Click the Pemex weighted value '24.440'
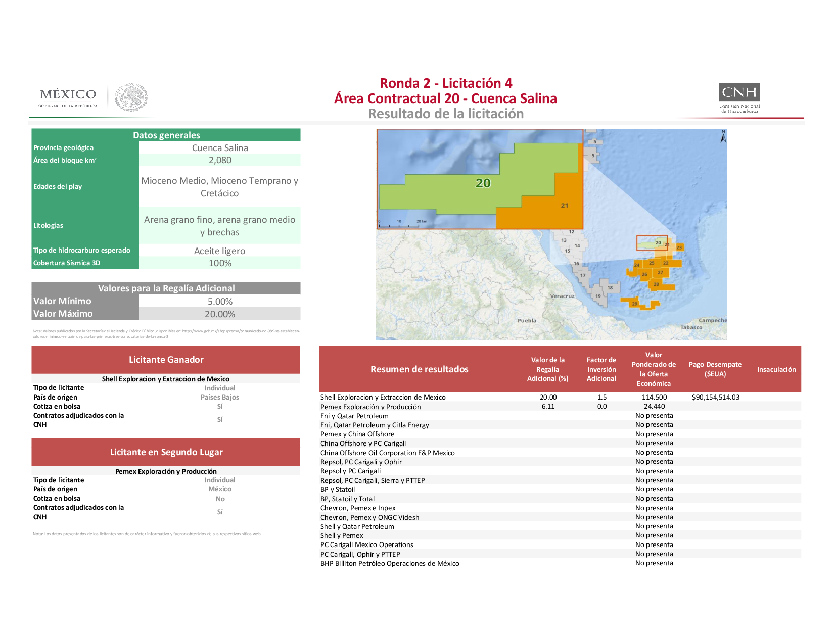 point(654,406)
